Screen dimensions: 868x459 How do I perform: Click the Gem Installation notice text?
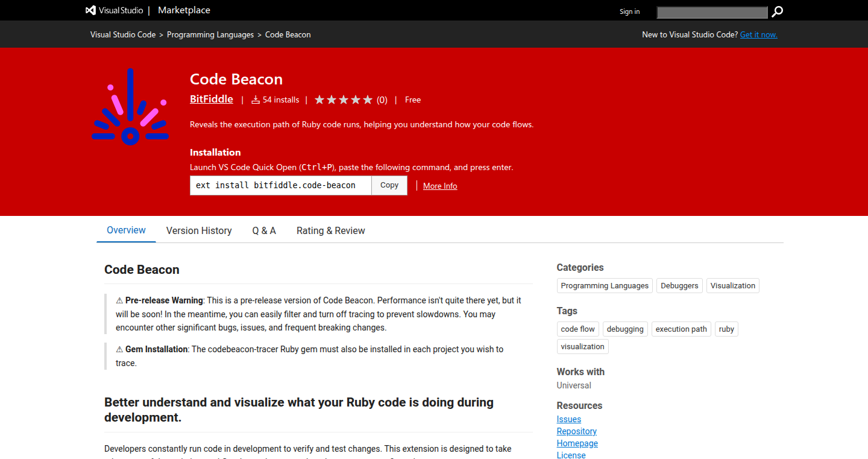coord(157,349)
